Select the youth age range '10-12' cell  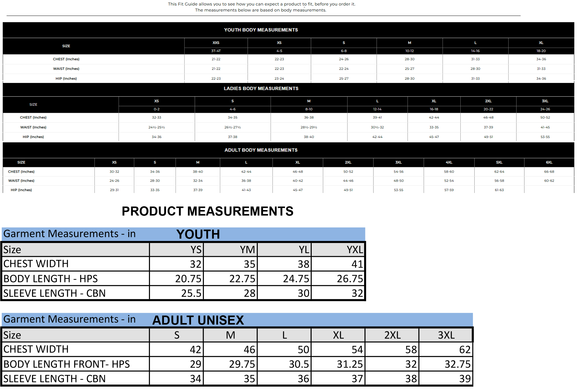(x=409, y=51)
